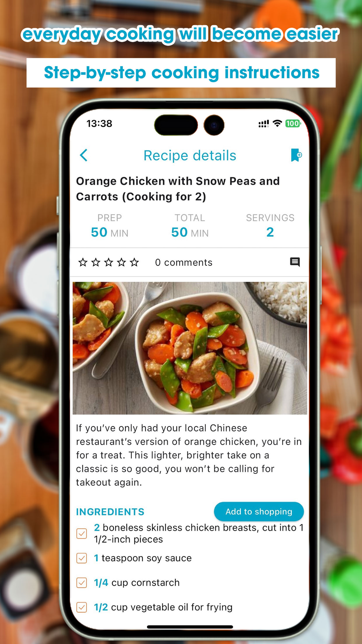
Task: Tap the Step-by-step cooking instructions banner
Action: point(181,73)
